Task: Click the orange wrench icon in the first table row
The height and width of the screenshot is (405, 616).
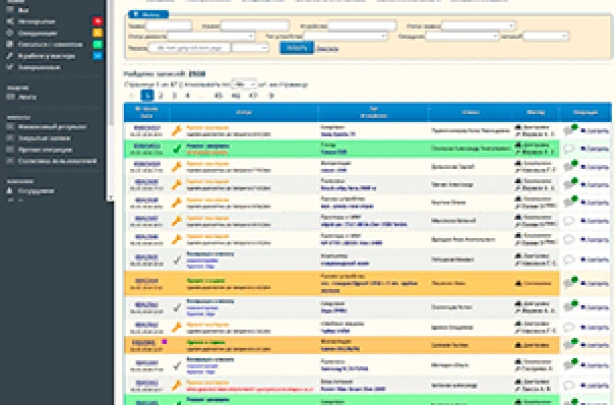Action: tap(177, 129)
